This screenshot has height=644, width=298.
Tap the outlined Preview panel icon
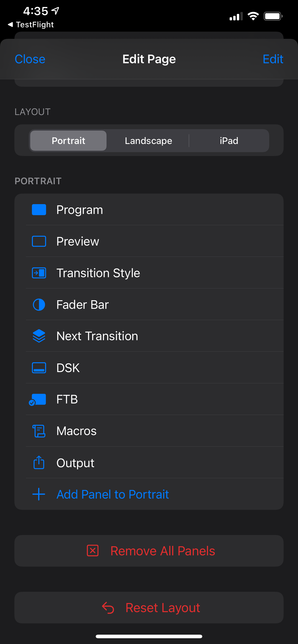pyautogui.click(x=39, y=241)
